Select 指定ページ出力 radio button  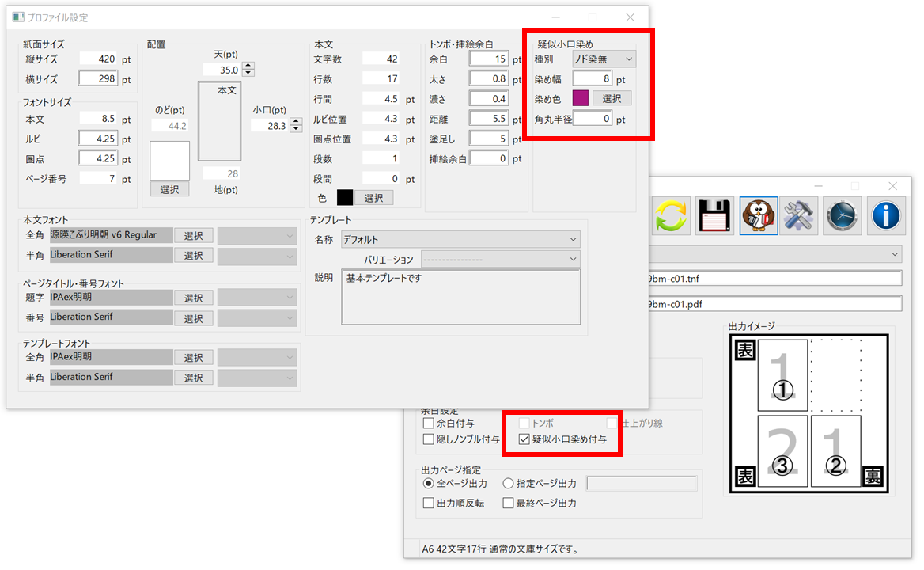[x=508, y=483]
